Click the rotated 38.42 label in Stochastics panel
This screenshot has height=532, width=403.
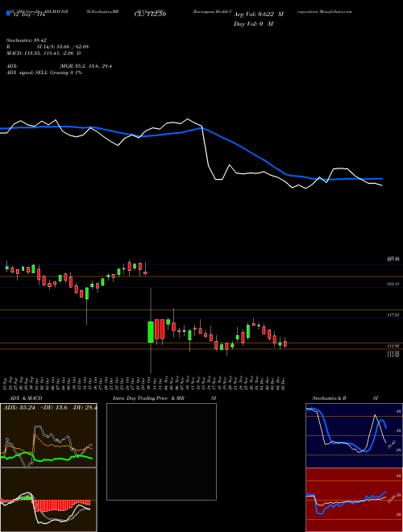pos(392,444)
